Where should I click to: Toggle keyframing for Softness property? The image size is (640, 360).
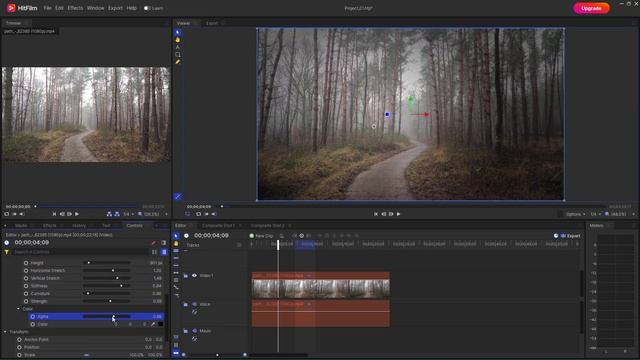pos(26,286)
